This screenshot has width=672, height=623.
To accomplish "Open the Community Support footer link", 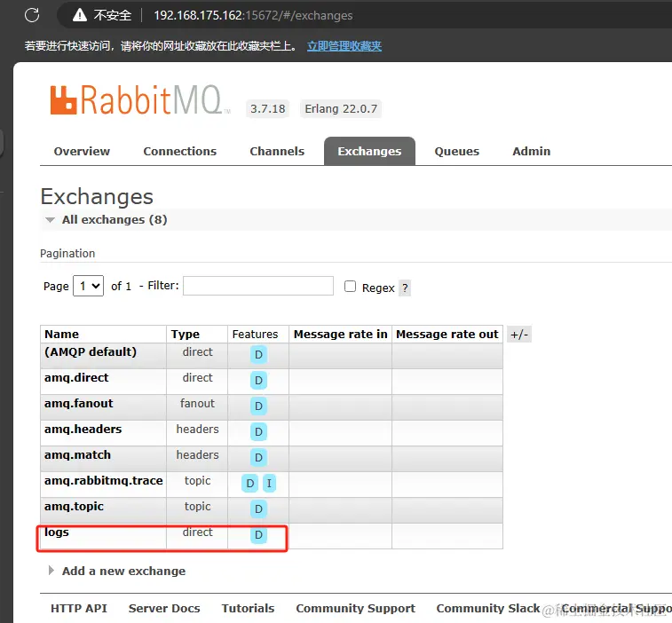I will 355,609.
